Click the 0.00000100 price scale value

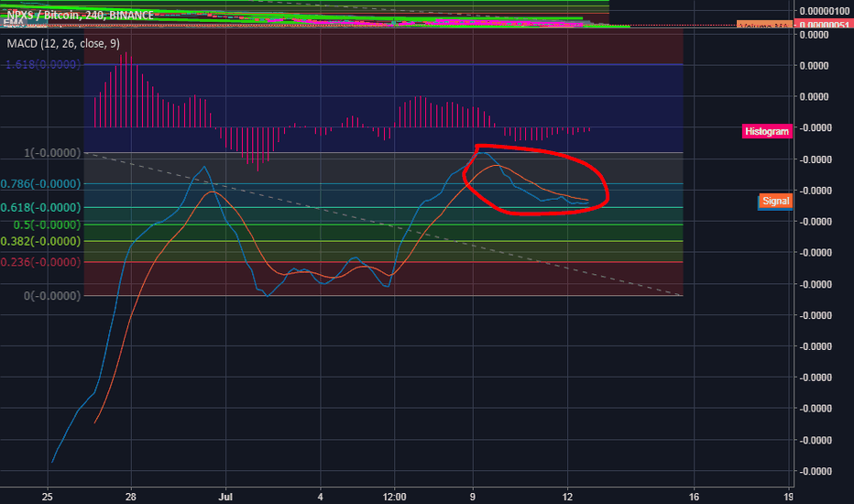tap(825, 11)
